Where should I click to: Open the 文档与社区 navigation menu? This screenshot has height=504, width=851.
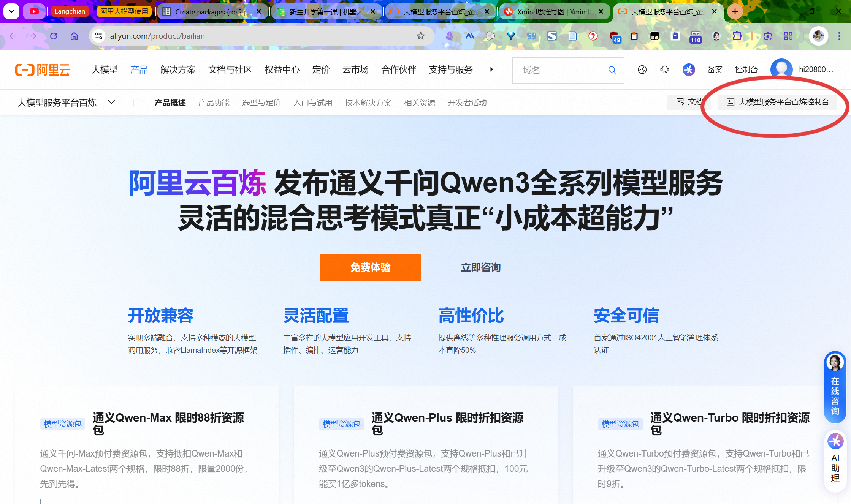pyautogui.click(x=230, y=70)
